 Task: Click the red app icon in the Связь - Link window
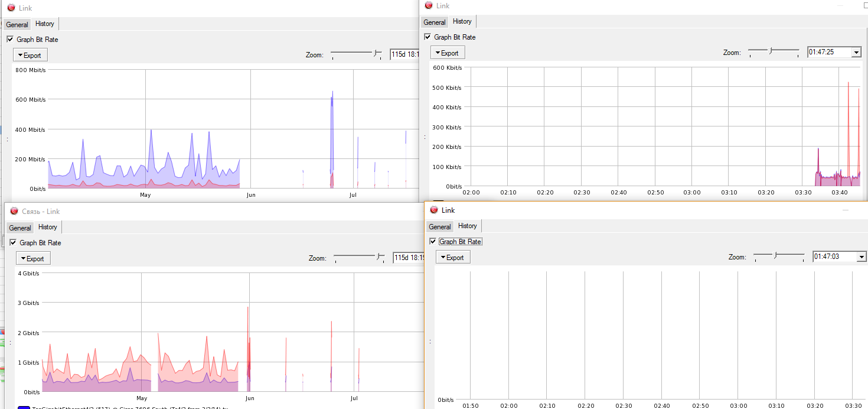pyautogui.click(x=14, y=211)
